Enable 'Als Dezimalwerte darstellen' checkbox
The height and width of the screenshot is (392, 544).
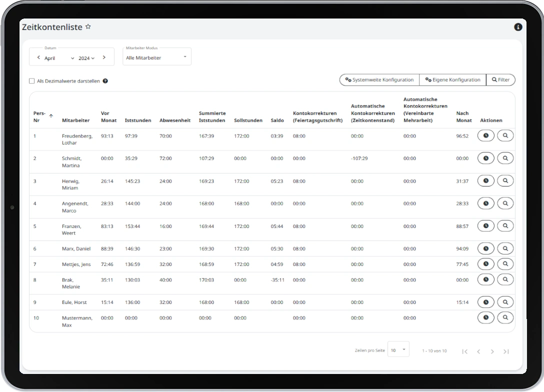pos(32,81)
